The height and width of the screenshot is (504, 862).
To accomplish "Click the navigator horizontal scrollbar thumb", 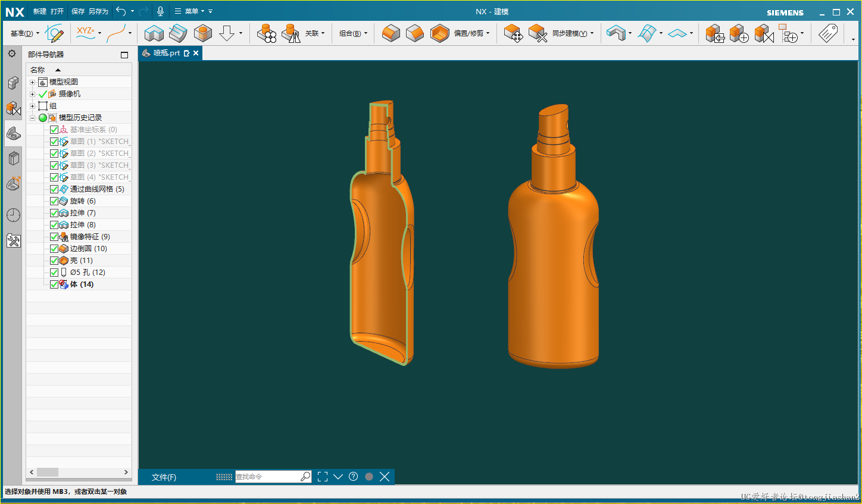I will coord(48,472).
